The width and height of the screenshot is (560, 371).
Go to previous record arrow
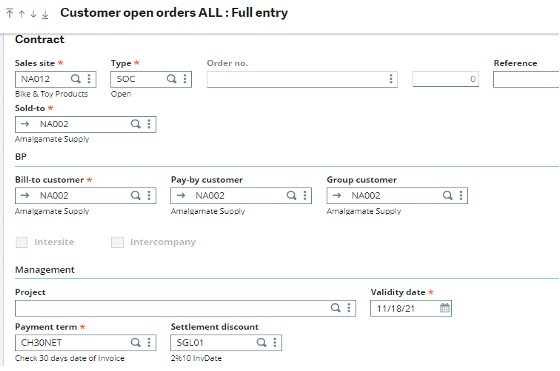point(21,14)
